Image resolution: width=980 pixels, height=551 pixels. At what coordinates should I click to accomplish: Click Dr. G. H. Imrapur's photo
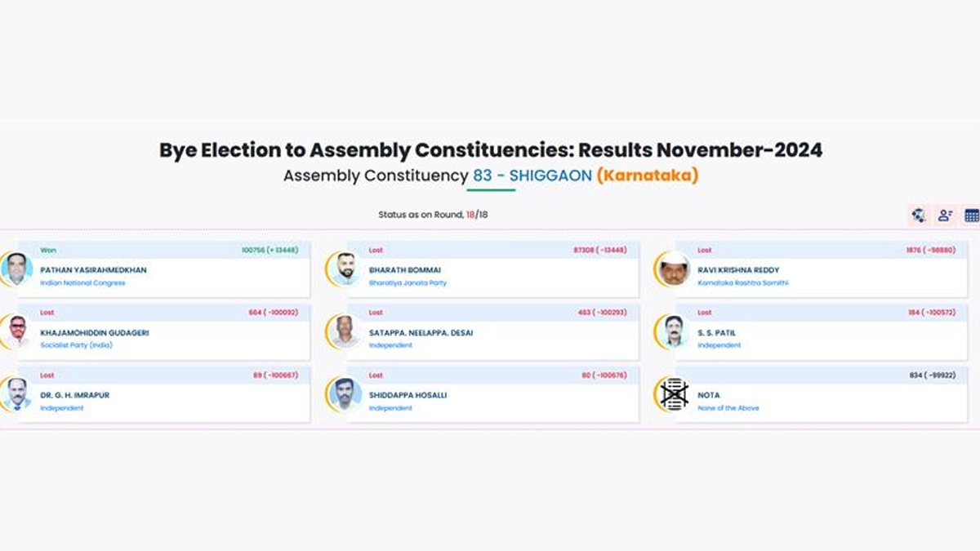tap(16, 394)
